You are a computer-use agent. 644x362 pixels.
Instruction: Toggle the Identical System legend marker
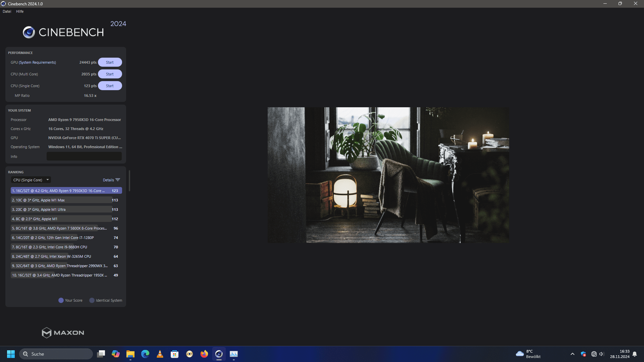coord(92,300)
